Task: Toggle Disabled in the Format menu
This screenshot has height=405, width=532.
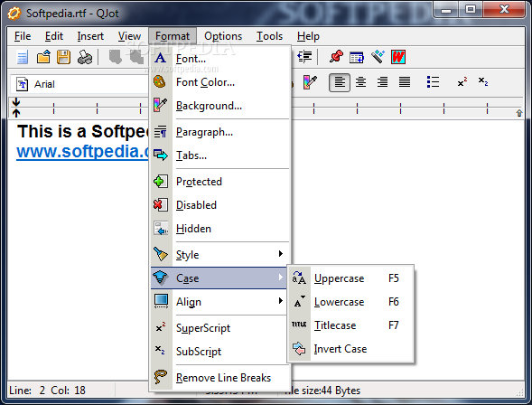Action: 219,204
